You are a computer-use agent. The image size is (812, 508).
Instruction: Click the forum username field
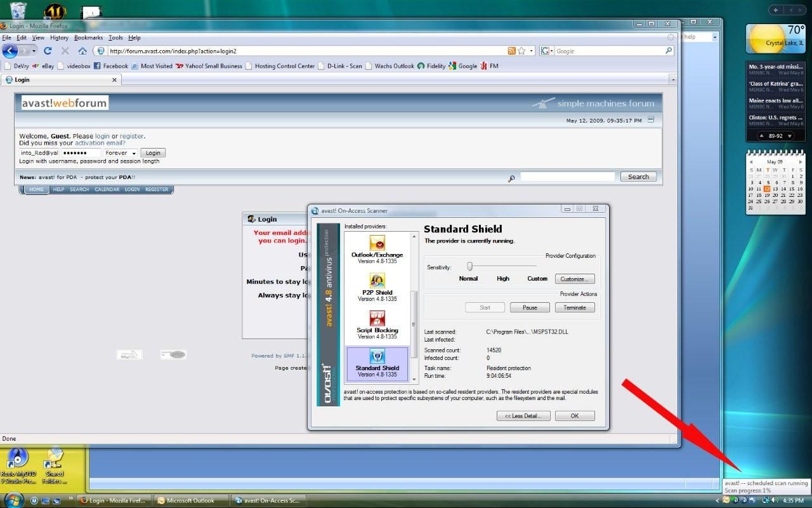39,153
